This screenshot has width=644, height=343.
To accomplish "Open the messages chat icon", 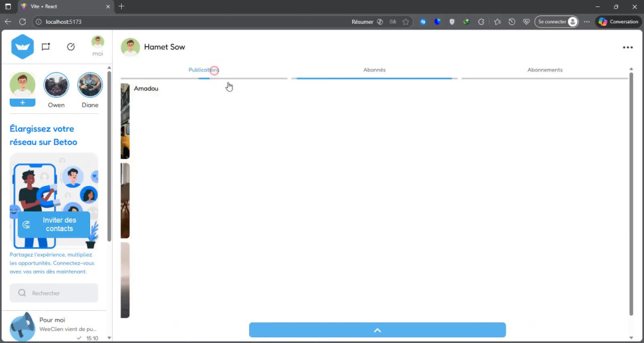I will [x=46, y=47].
